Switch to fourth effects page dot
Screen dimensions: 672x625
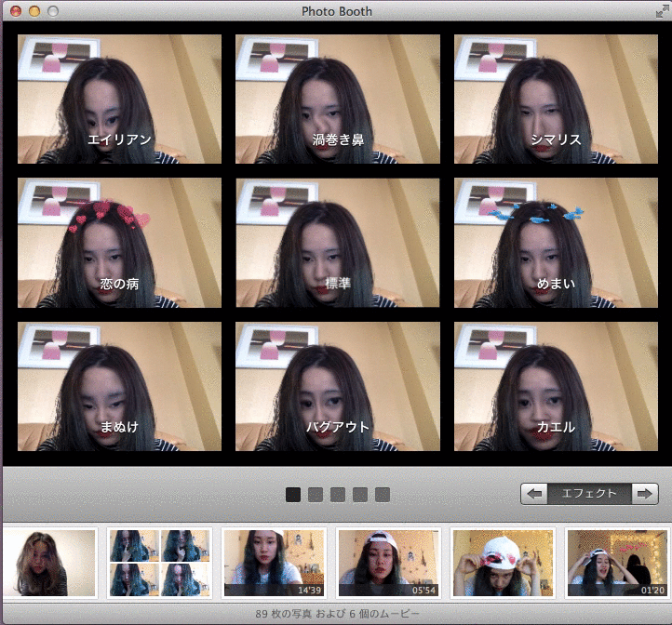pos(360,495)
